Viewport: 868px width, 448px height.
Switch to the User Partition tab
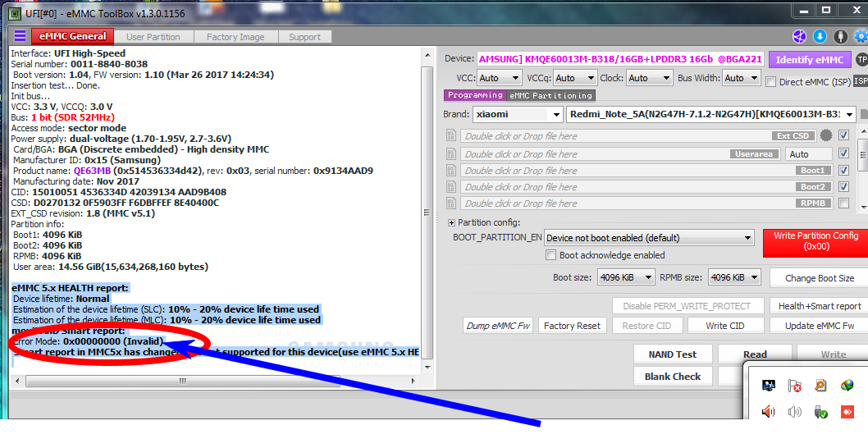pyautogui.click(x=153, y=37)
